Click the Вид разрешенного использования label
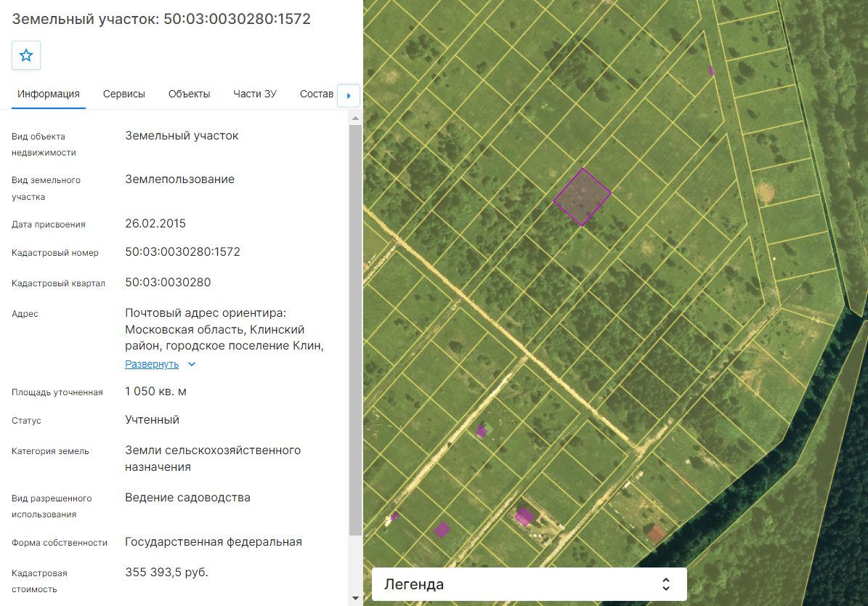This screenshot has width=868, height=606. tap(52, 506)
